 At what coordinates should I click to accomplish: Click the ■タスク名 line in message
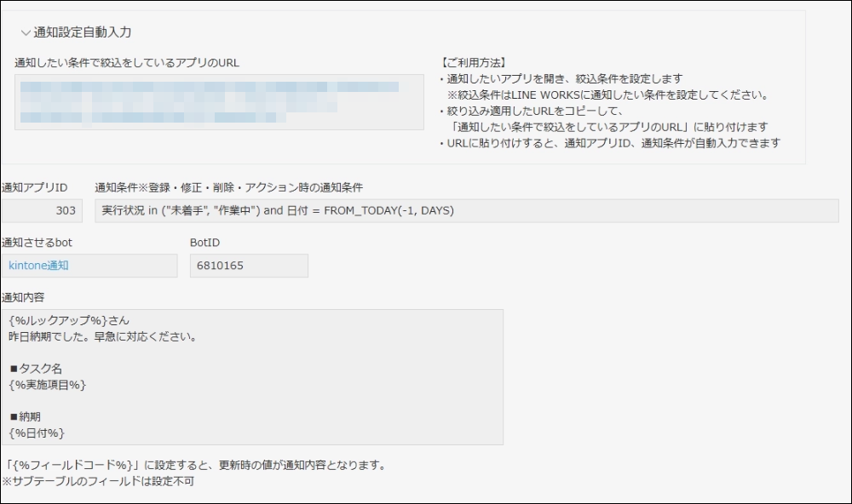pos(36,369)
